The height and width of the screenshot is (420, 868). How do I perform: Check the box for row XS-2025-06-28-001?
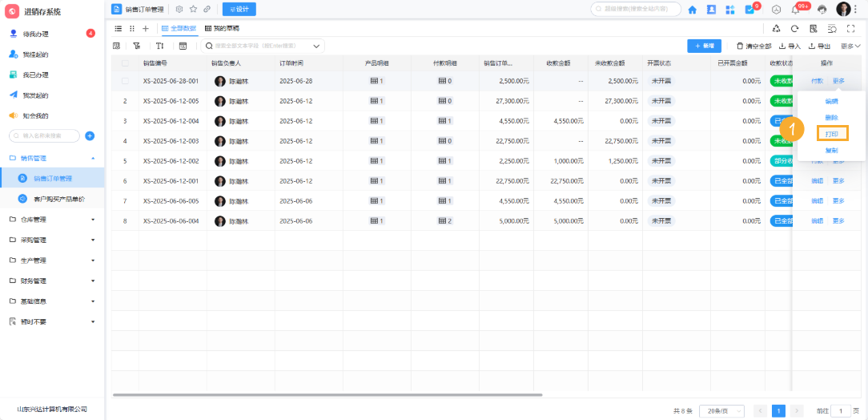click(x=125, y=81)
